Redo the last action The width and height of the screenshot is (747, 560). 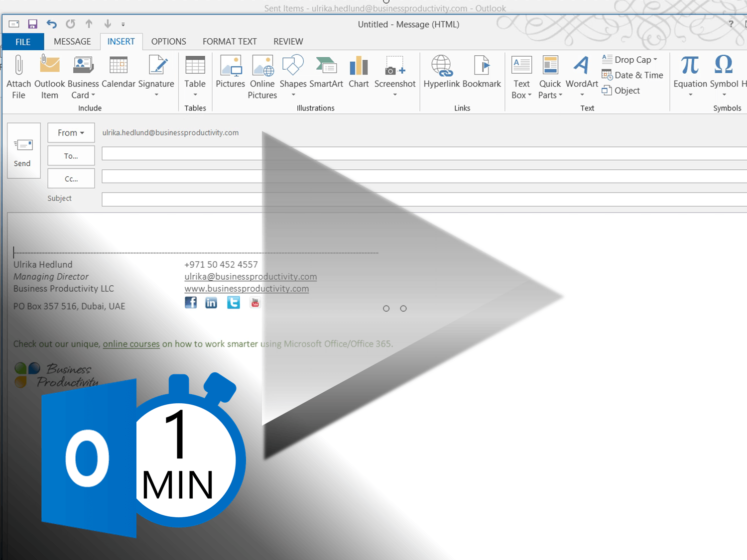pyautogui.click(x=70, y=24)
